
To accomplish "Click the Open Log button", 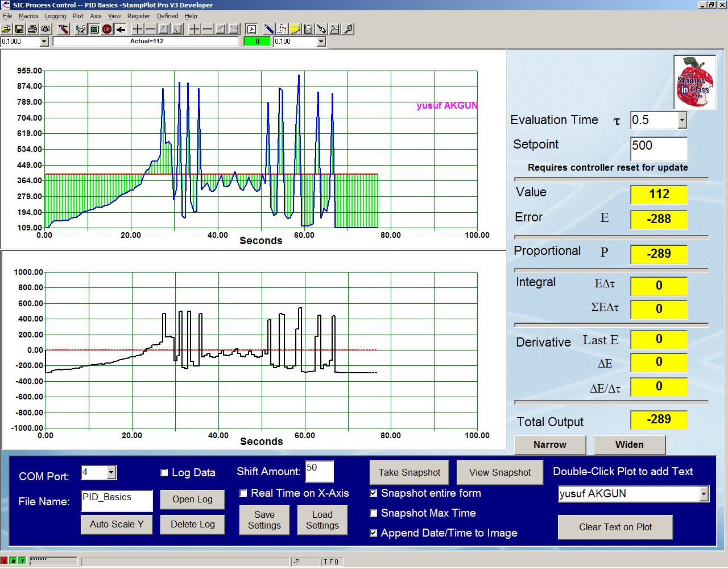I will click(x=192, y=499).
